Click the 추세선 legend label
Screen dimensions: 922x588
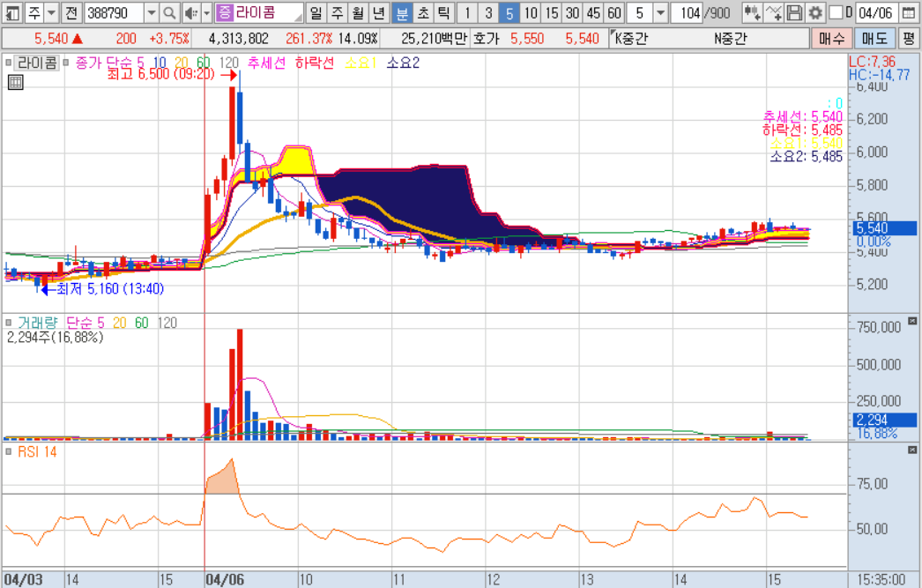tap(266, 63)
